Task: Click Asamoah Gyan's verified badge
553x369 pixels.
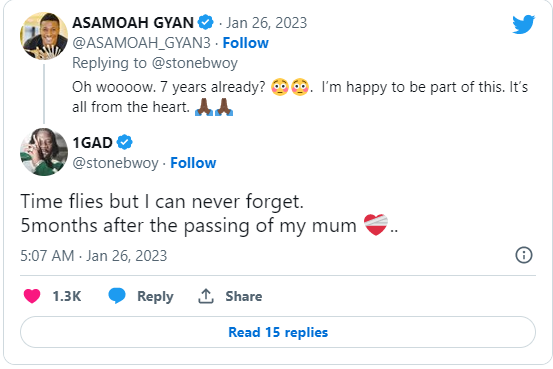Action: 206,22
